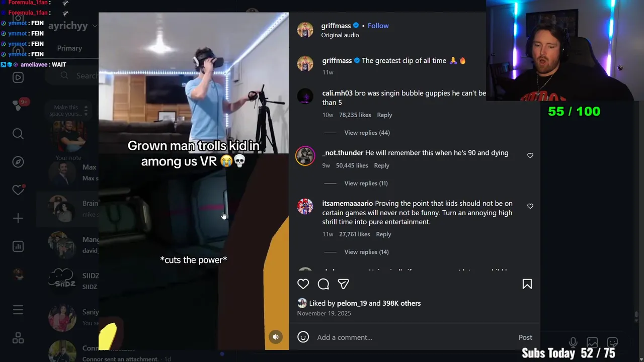644x362 pixels.
Task: Like the _not.thunder comment
Action: (530, 155)
